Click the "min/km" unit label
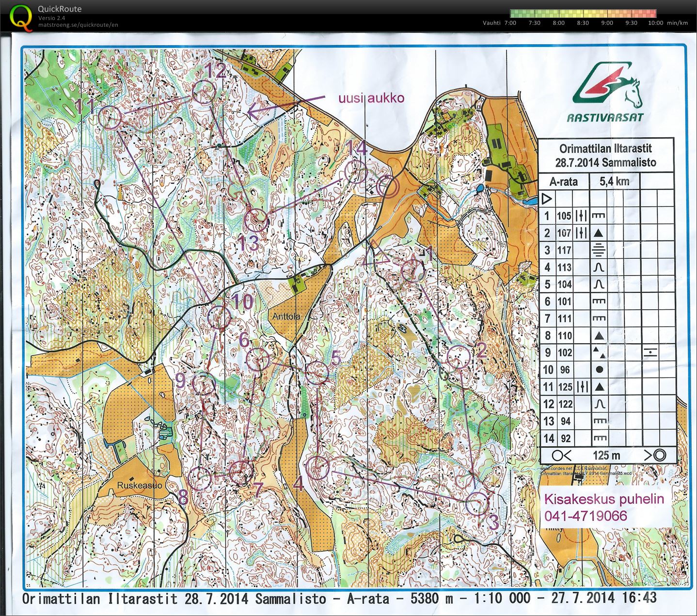 tap(678, 23)
